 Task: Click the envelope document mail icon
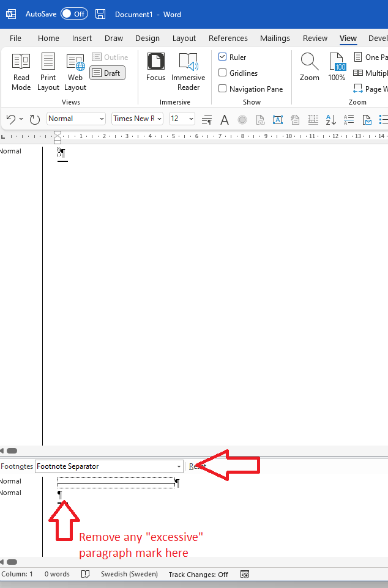367,120
